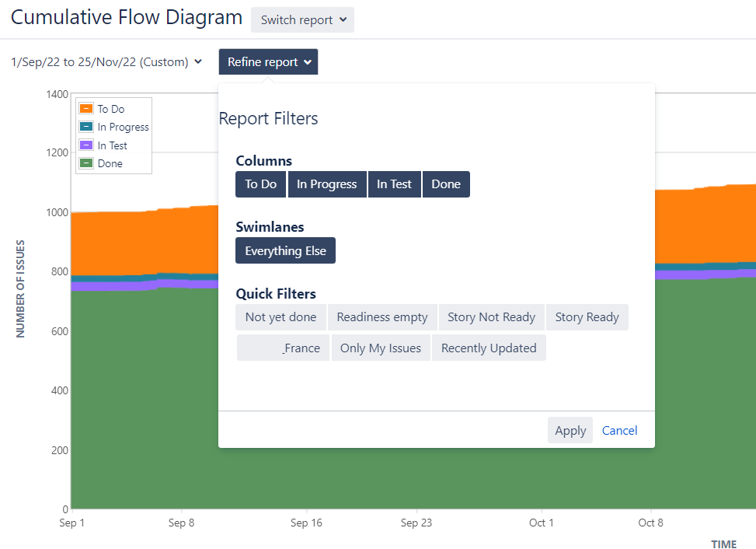
Task: Enable the Story Not Ready quick filter
Action: point(491,317)
